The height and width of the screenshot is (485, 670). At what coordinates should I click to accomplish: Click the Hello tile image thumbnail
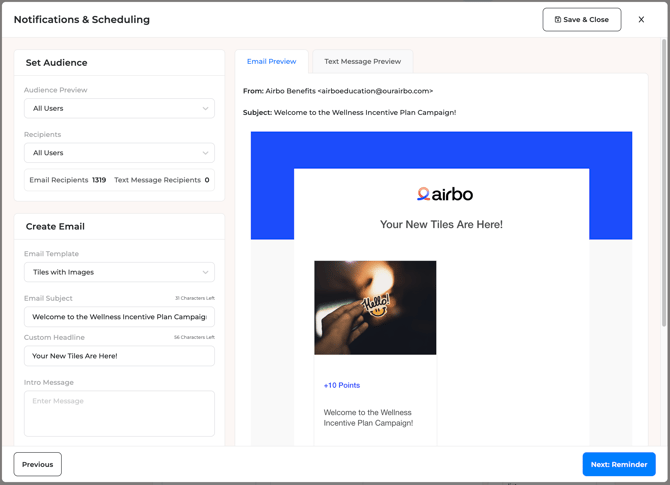[375, 308]
